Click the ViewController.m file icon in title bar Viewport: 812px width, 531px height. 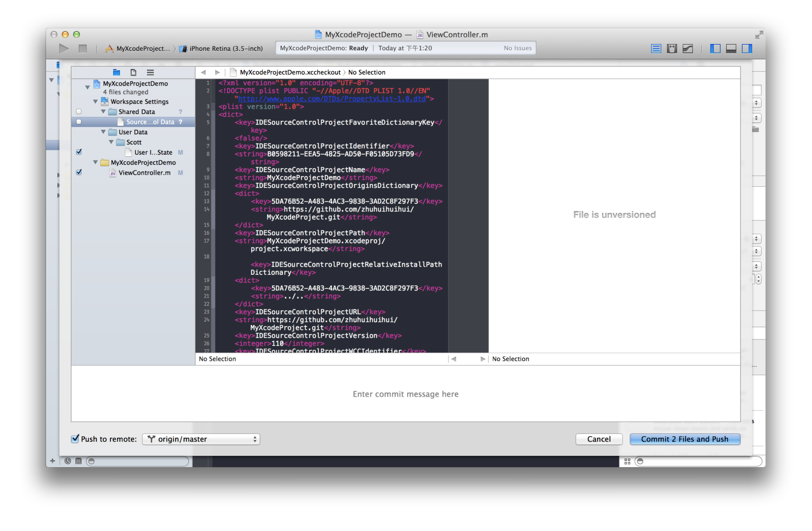point(420,35)
